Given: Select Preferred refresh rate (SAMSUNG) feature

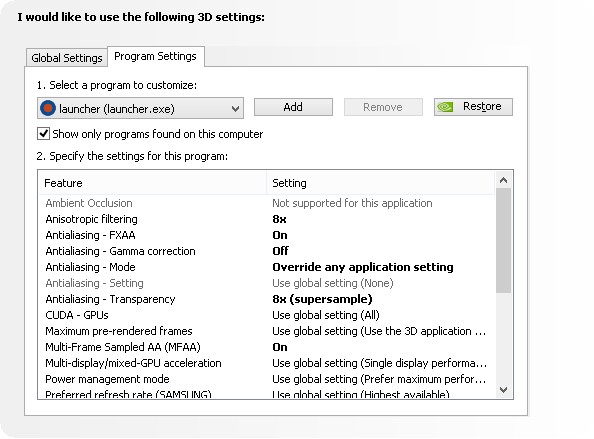Looking at the screenshot, I should pyautogui.click(x=128, y=394).
